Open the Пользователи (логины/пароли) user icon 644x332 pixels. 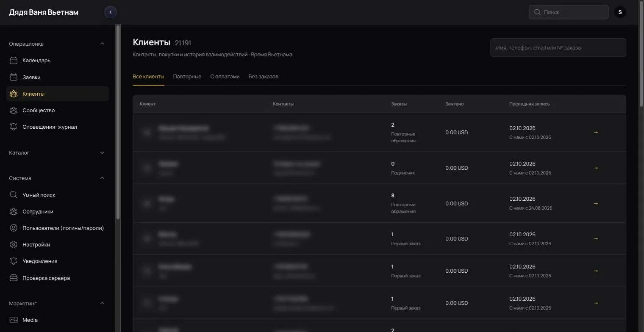(x=14, y=228)
